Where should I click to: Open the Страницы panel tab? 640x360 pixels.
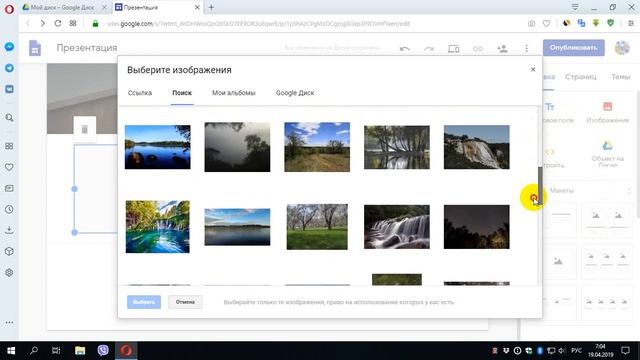point(580,77)
